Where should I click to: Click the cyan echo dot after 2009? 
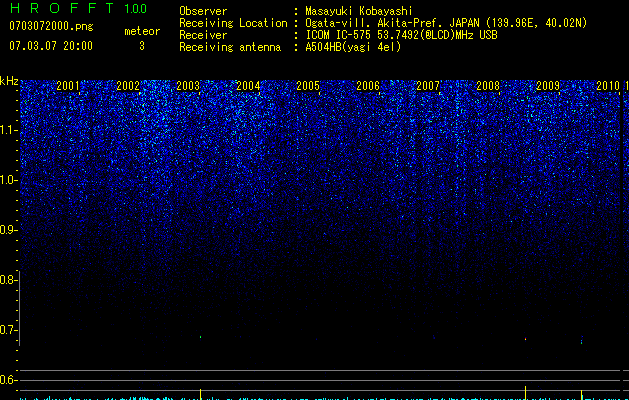pyautogui.click(x=581, y=342)
